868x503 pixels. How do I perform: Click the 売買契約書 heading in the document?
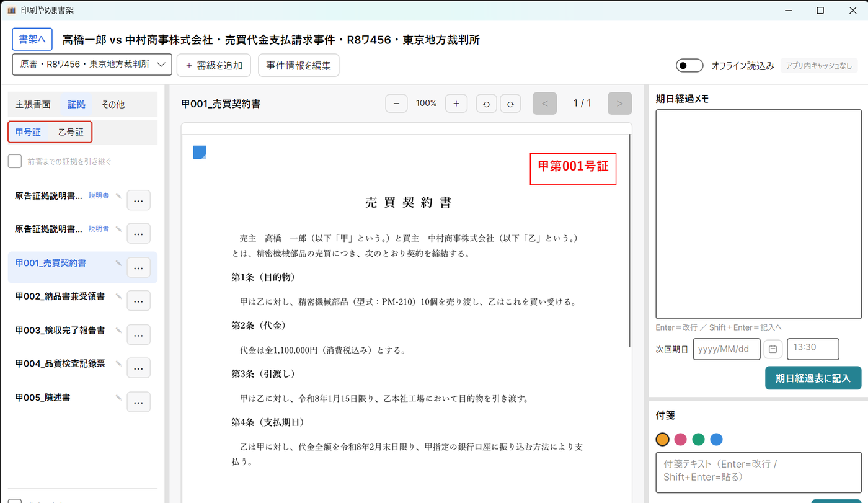(x=407, y=203)
